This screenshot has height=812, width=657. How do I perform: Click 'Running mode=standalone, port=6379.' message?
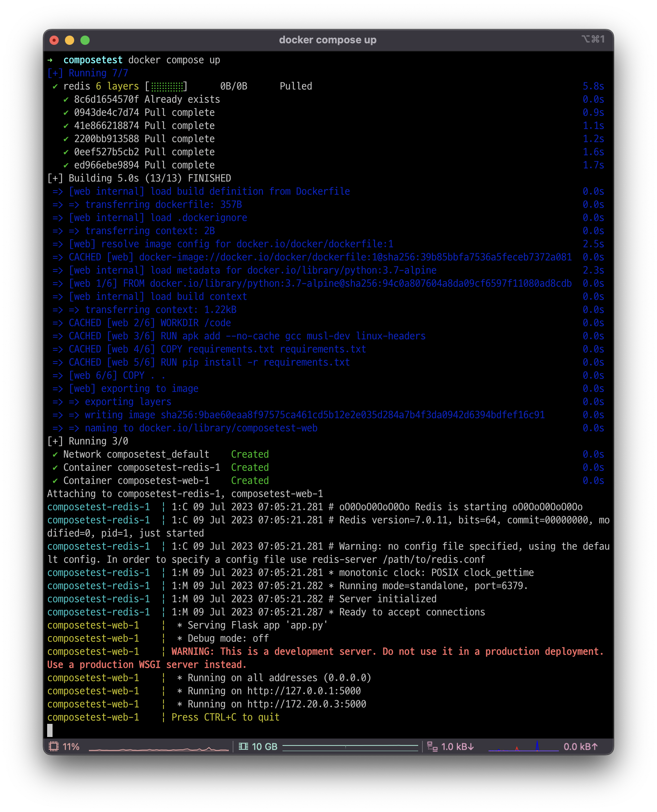pos(434,586)
